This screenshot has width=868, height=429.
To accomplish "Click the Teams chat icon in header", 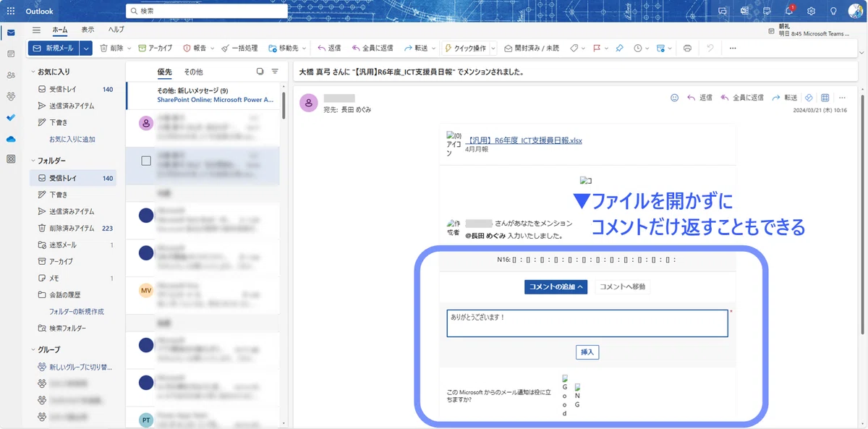I will (722, 11).
